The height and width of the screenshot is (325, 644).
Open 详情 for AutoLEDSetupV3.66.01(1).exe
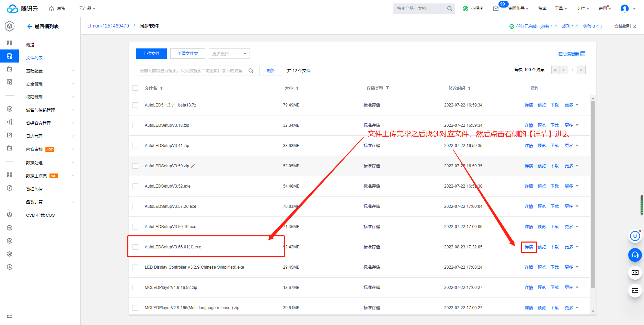[529, 247]
